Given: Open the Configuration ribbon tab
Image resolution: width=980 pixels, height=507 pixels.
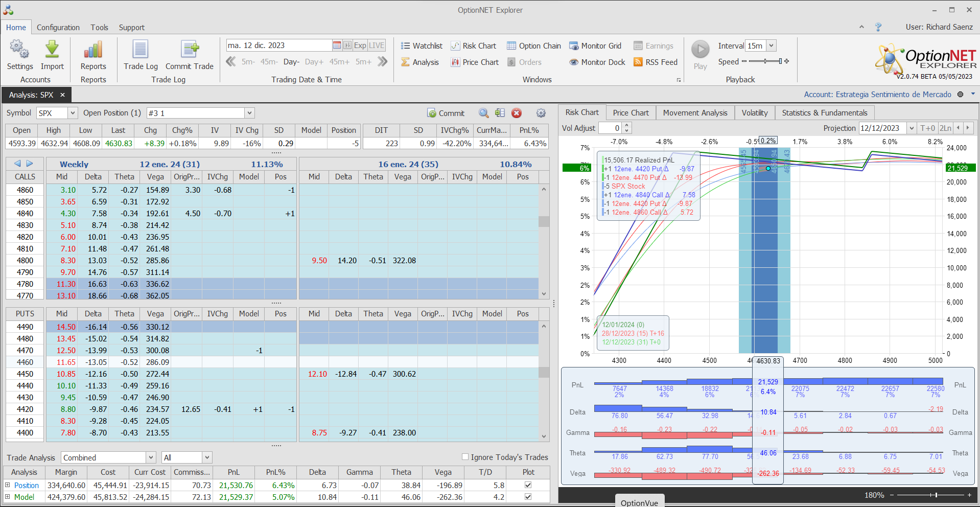Looking at the screenshot, I should [x=58, y=28].
